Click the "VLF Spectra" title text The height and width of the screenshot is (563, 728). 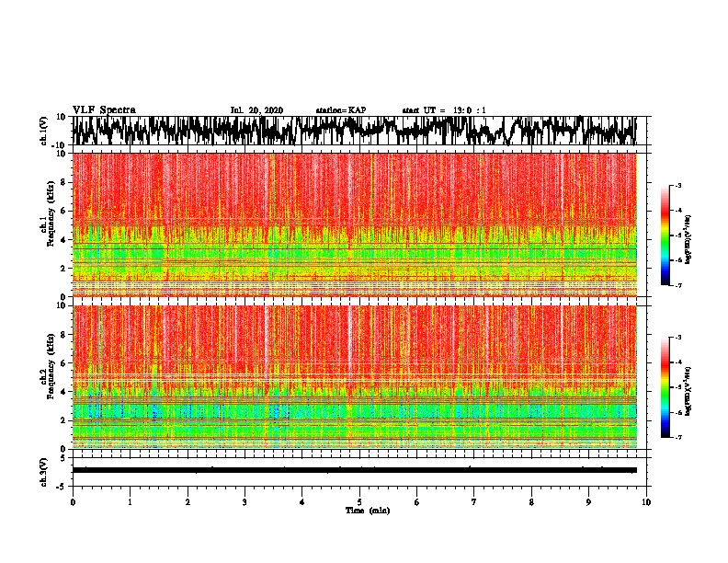point(104,109)
